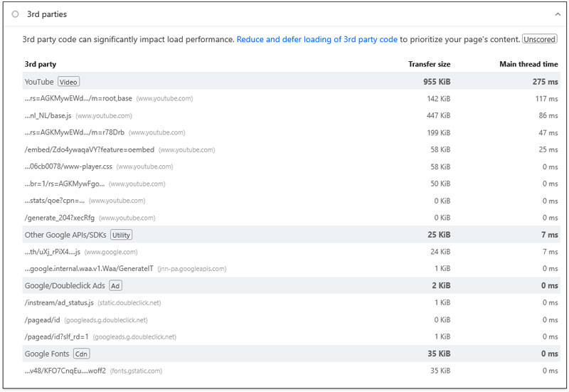Image resolution: width=569 pixels, height=392 pixels.
Task: Click the 47 ms main thread value
Action: point(548,132)
